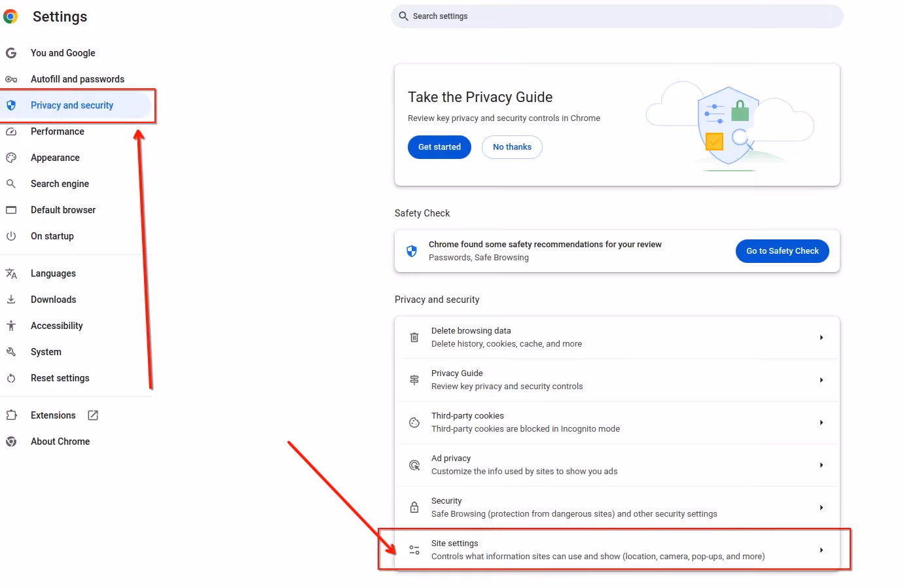Open Default browser settings
Viewport: 902px width, 588px height.
point(63,210)
